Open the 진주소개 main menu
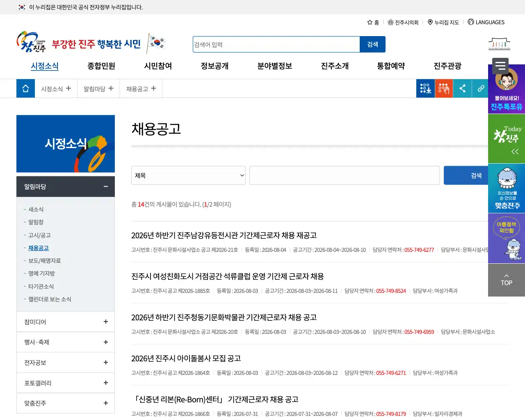This screenshot has width=525, height=420. click(x=335, y=66)
